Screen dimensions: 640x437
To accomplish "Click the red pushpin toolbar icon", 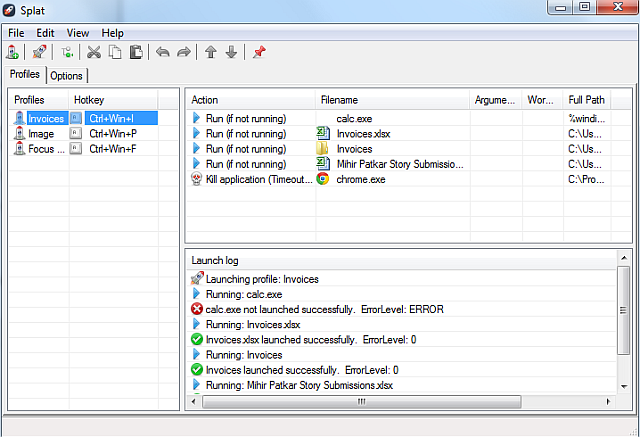I will pos(259,52).
